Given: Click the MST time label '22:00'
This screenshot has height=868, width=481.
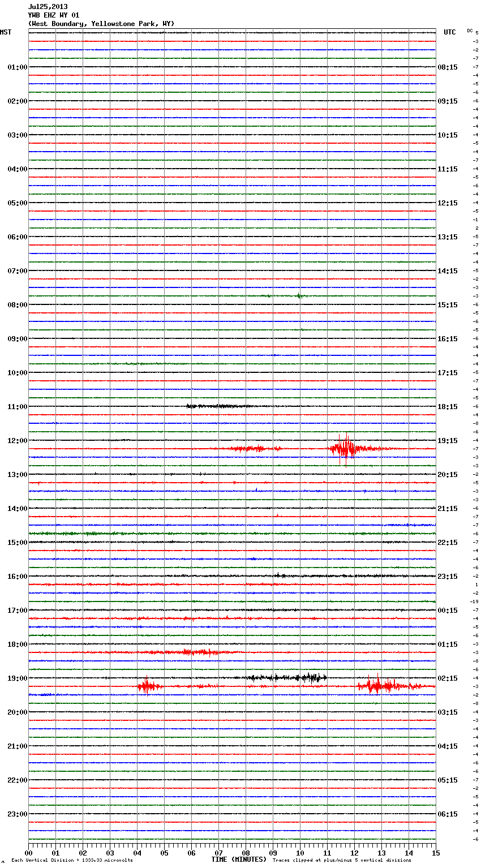Looking at the screenshot, I should point(18,780).
